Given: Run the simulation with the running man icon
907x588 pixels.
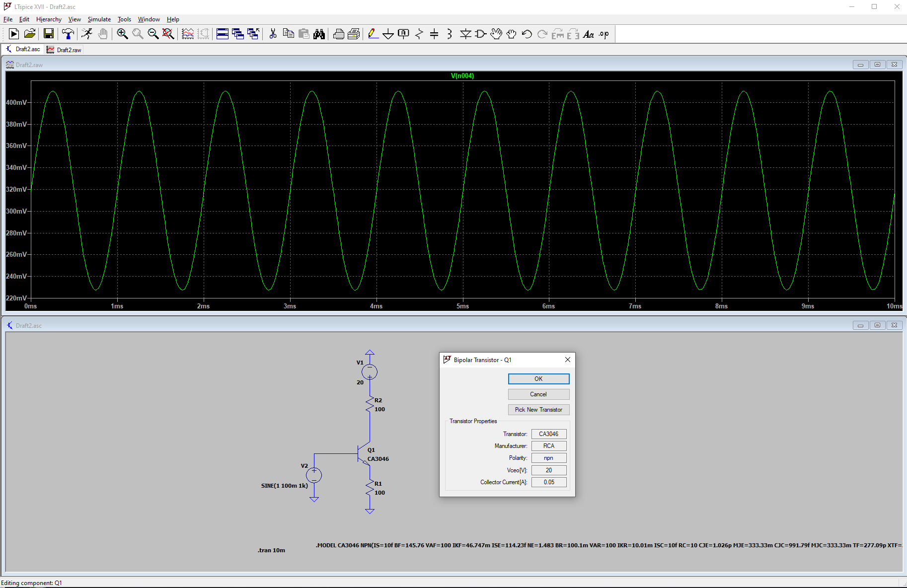Looking at the screenshot, I should click(87, 34).
